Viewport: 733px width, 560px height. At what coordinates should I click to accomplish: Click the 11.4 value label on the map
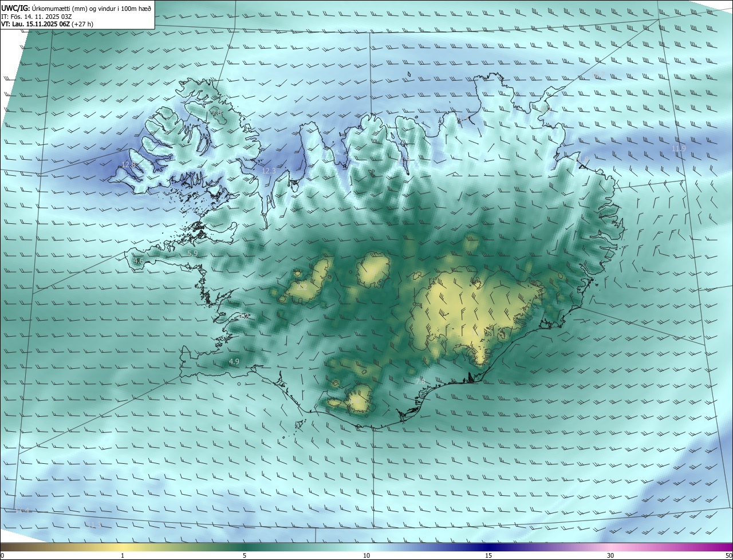(22, 510)
